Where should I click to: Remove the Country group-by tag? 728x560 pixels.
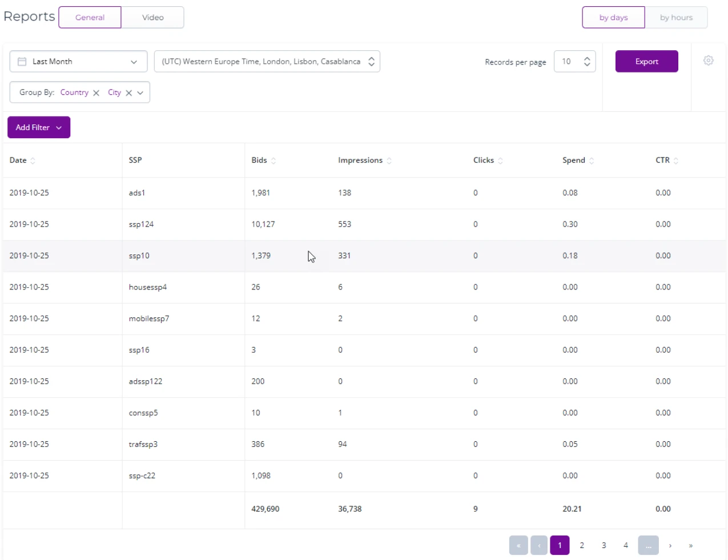click(x=96, y=93)
